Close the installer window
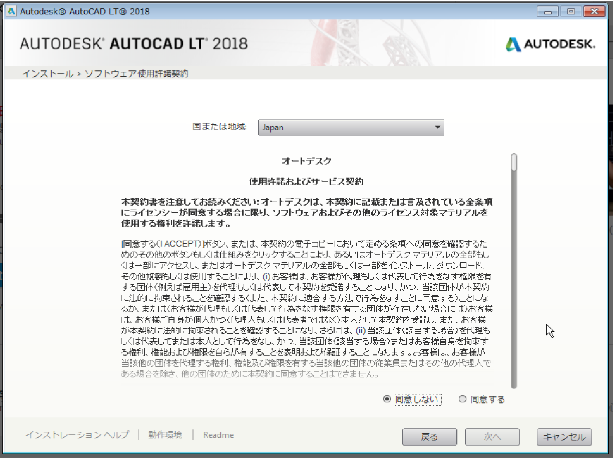This screenshot has width=613, height=458. point(594,12)
